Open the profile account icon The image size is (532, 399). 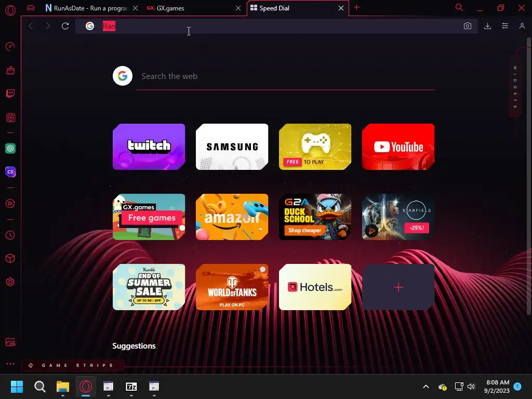[522, 26]
